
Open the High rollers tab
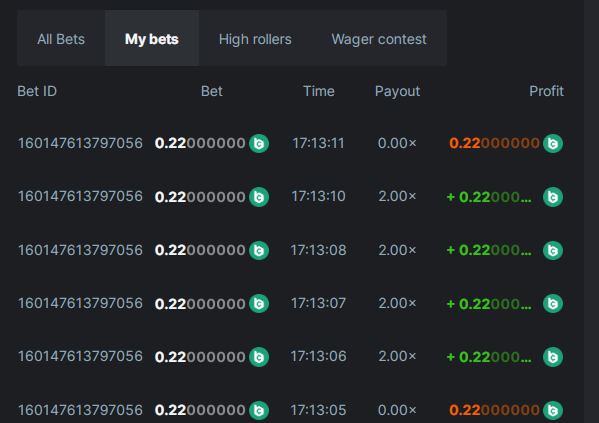pos(255,38)
